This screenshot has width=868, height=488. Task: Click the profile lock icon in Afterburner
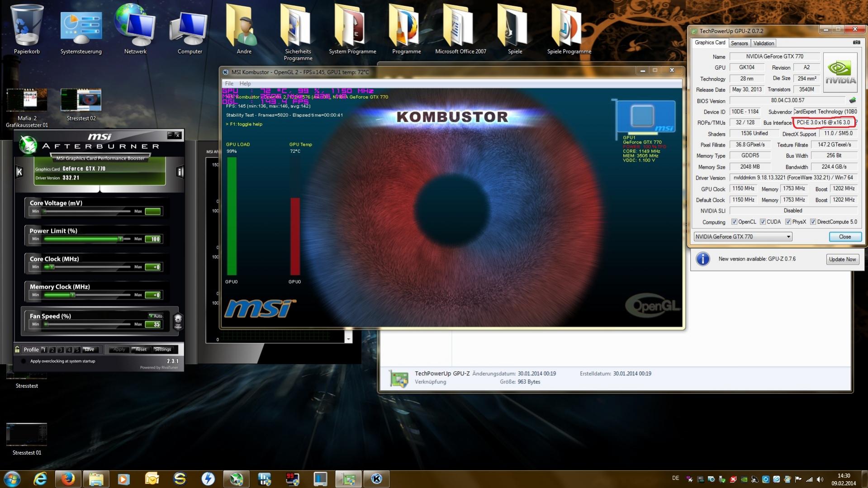17,350
